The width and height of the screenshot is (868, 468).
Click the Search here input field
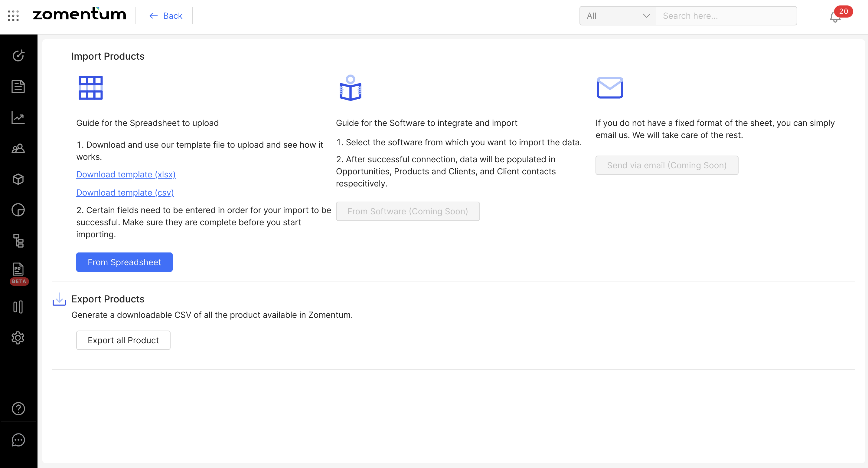pos(726,16)
